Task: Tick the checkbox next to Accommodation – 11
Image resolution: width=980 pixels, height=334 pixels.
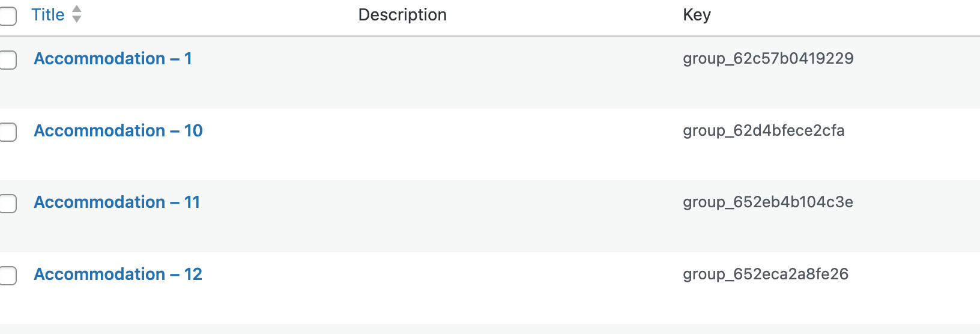Action: coord(7,204)
